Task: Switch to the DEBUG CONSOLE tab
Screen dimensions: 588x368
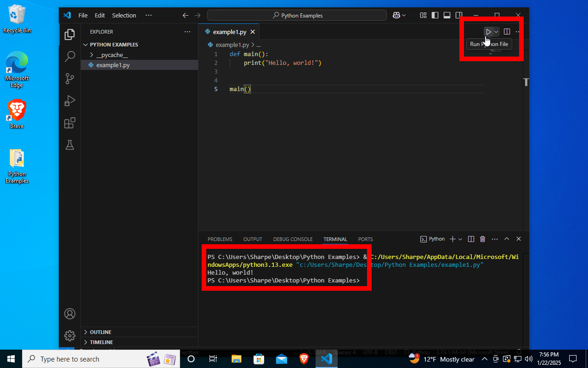Action: click(293, 239)
